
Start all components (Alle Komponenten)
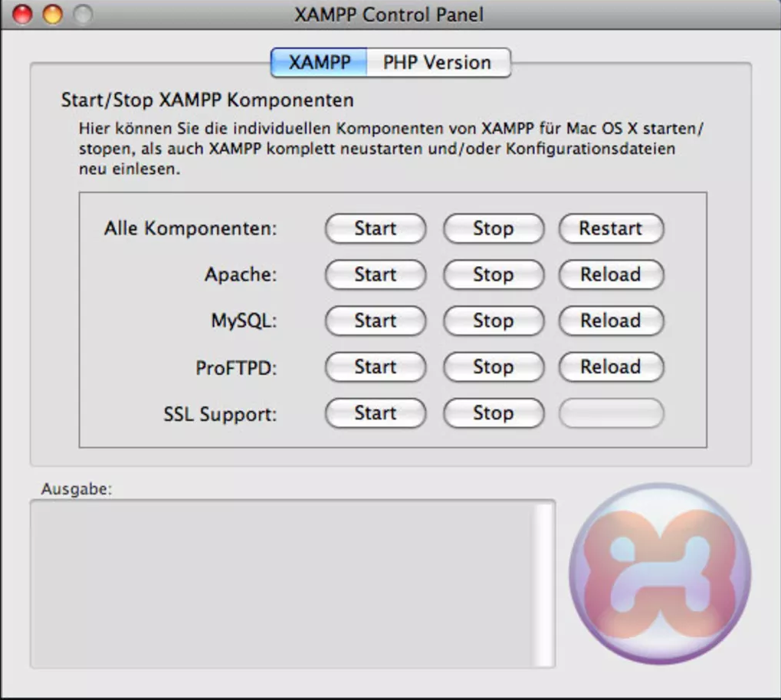[x=376, y=228]
